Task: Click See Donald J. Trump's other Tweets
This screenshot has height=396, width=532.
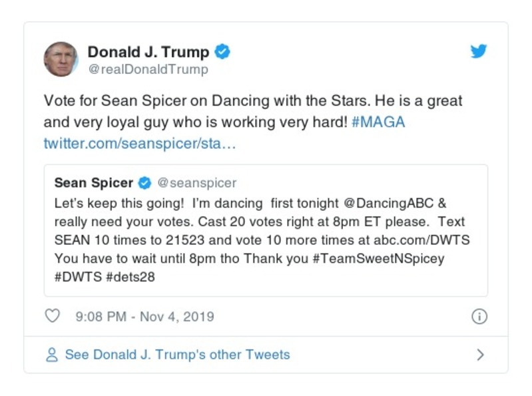Action: click(177, 355)
